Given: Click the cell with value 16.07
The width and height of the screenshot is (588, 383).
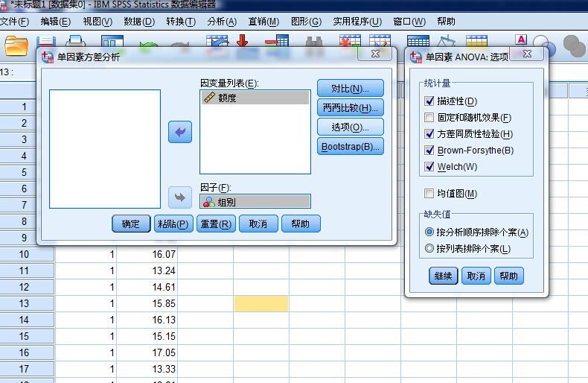Looking at the screenshot, I should click(x=147, y=254).
